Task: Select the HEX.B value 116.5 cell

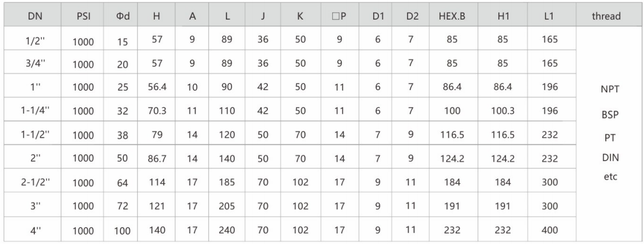Action: click(x=452, y=134)
